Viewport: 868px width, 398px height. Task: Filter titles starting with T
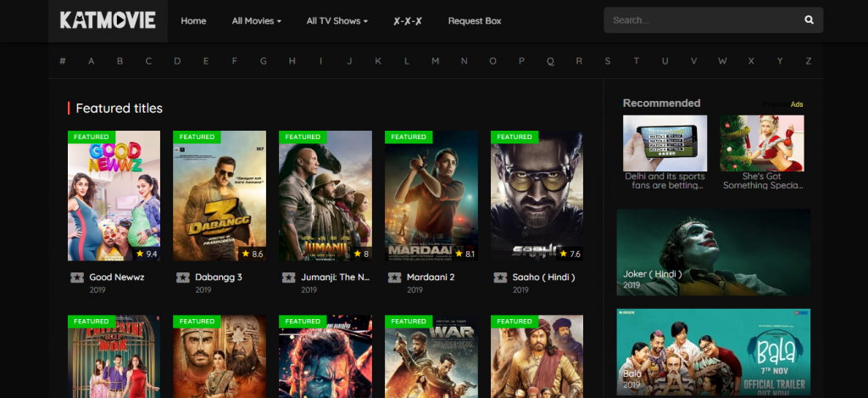coord(637,61)
